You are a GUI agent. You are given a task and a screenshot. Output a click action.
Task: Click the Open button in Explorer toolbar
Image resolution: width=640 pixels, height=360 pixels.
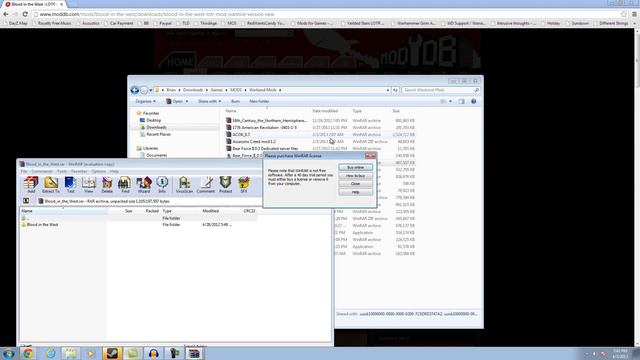(175, 101)
